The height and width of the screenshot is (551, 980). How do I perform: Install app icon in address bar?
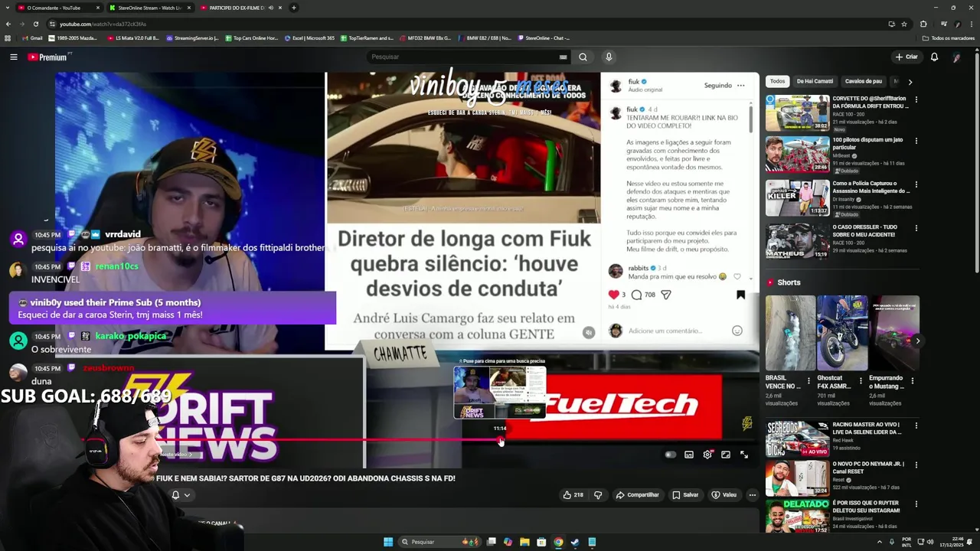tap(891, 24)
